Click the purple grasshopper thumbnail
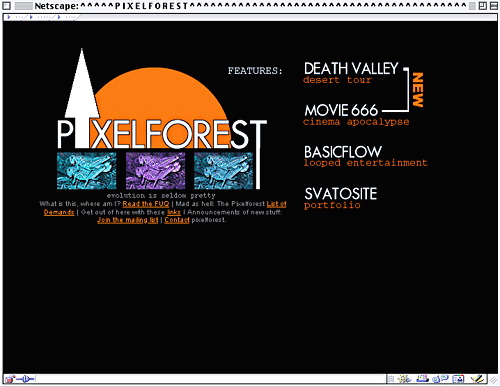 [x=155, y=171]
